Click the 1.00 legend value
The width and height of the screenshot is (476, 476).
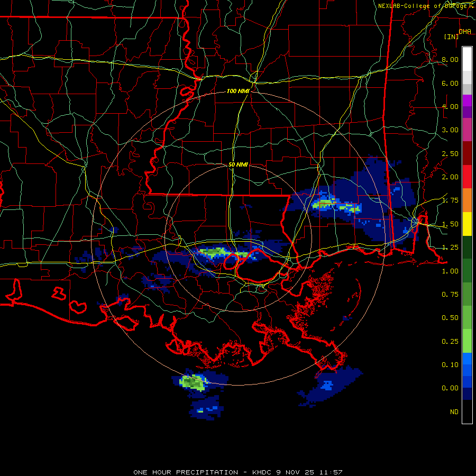point(450,271)
